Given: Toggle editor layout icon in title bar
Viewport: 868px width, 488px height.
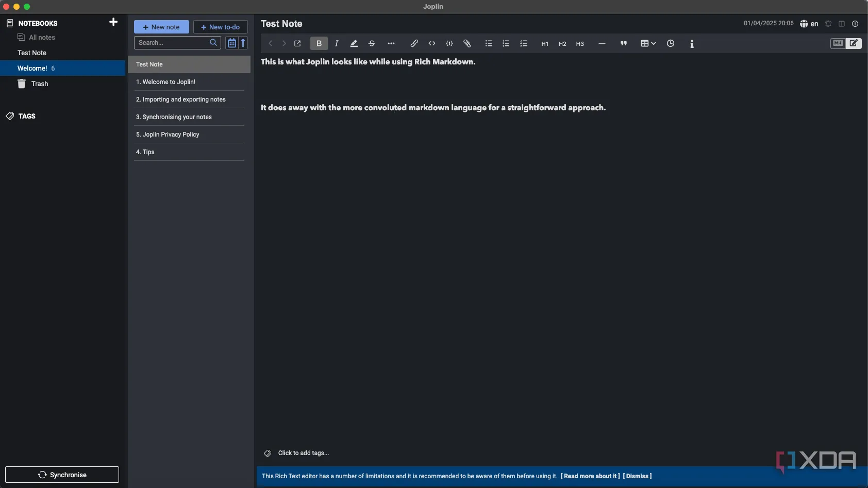Looking at the screenshot, I should (x=842, y=24).
